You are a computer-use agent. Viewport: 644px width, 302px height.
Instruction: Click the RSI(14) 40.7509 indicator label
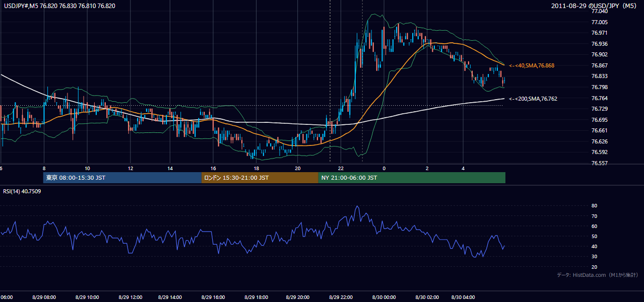point(22,191)
